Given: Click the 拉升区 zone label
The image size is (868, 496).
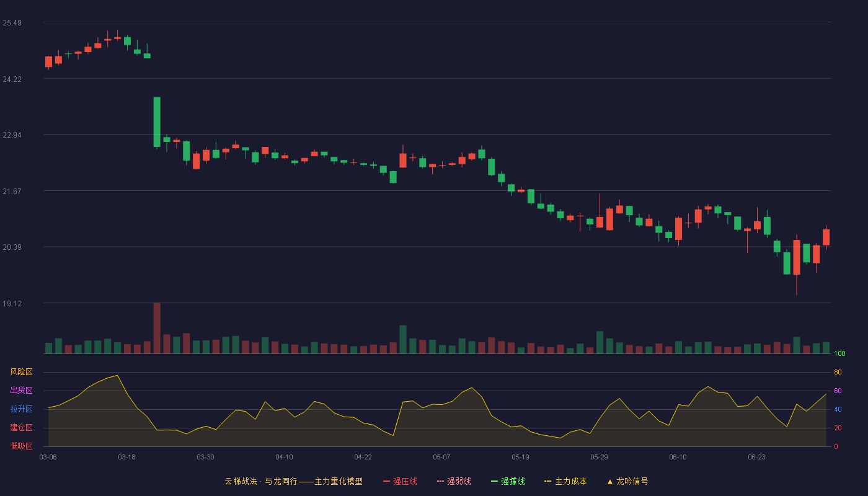Looking at the screenshot, I should point(21,409).
